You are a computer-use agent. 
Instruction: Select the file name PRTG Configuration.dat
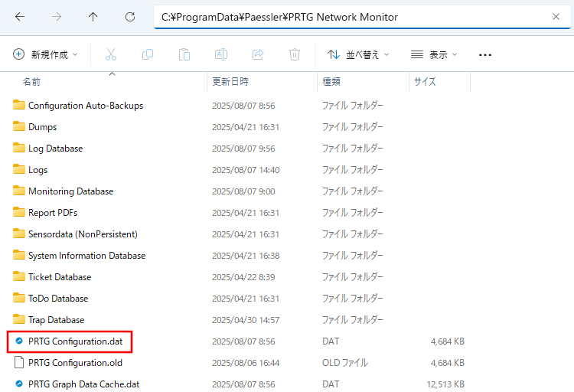76,341
